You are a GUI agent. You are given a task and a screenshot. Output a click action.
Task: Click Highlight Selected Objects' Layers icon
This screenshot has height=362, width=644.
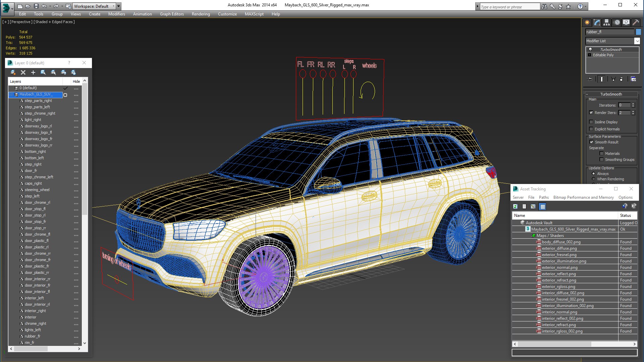coord(53,72)
